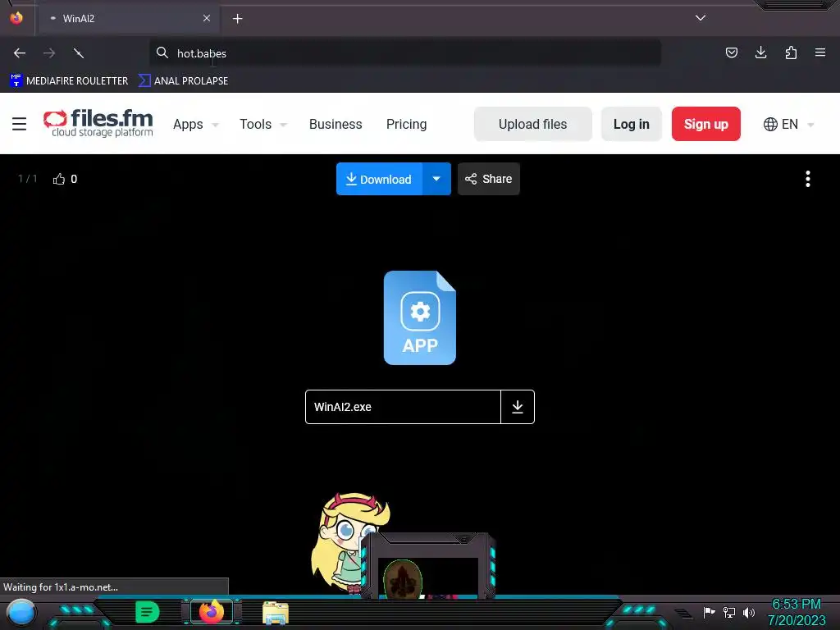The image size is (840, 630).
Task: Click the Start orb on the taskbar
Action: click(21, 612)
